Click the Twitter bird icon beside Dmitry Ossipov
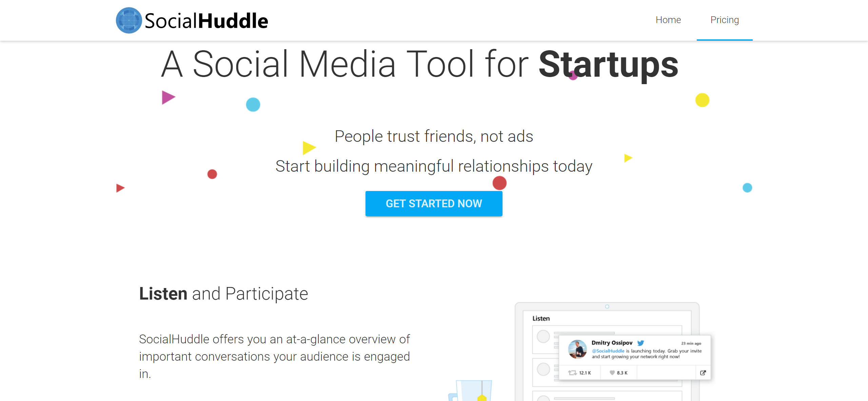 (640, 343)
